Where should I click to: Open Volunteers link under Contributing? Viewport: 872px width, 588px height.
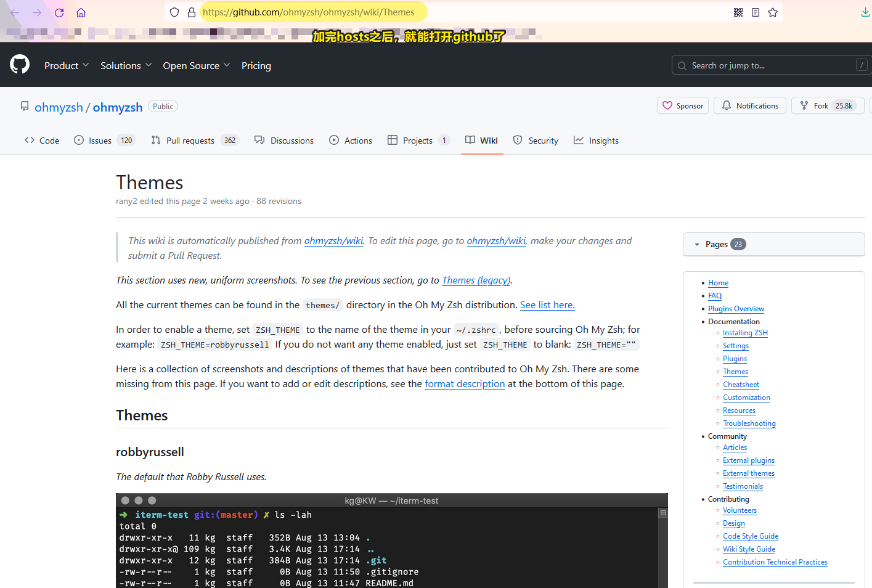(x=740, y=510)
